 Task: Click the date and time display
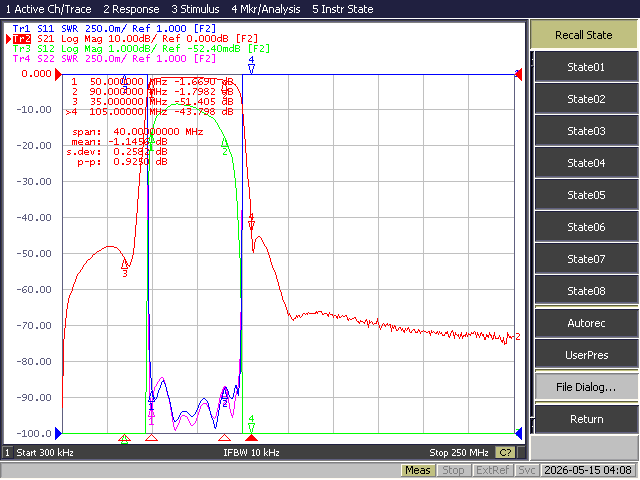coord(588,471)
